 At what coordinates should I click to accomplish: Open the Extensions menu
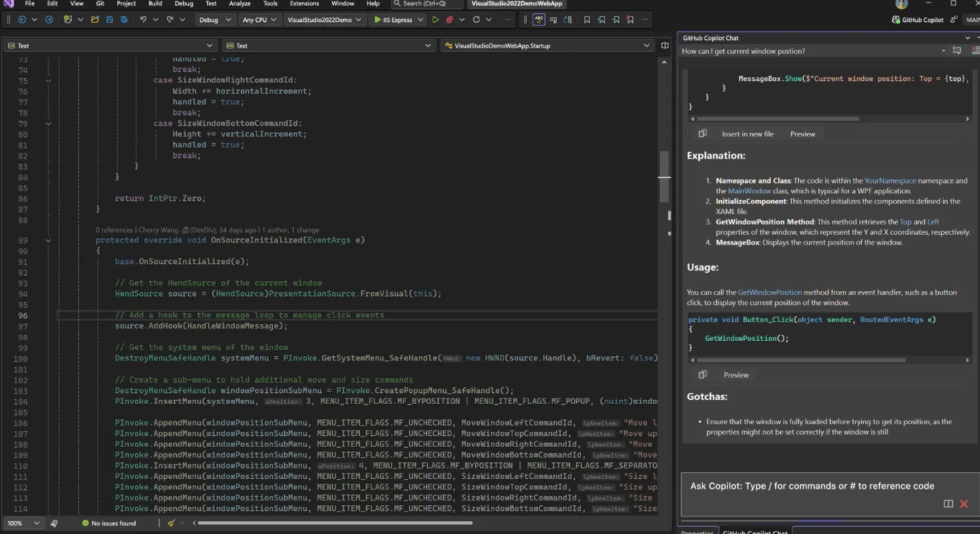pos(305,3)
